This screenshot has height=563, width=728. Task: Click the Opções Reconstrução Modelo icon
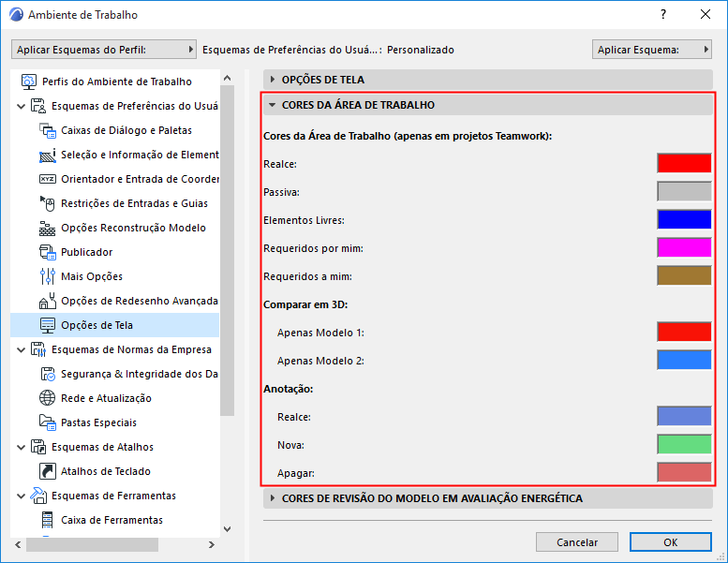(x=48, y=228)
